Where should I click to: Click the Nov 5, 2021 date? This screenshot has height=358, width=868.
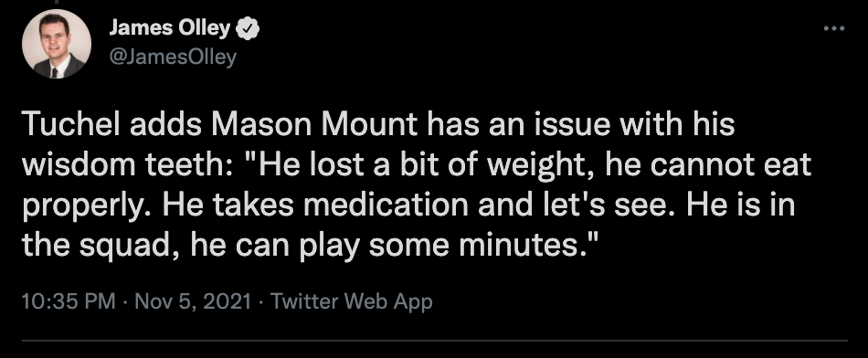point(193,301)
